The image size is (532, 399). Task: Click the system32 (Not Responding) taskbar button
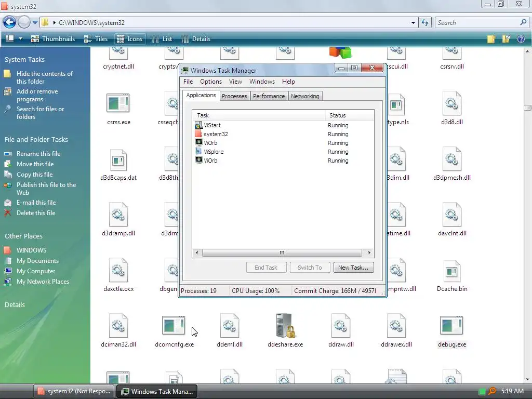click(74, 391)
